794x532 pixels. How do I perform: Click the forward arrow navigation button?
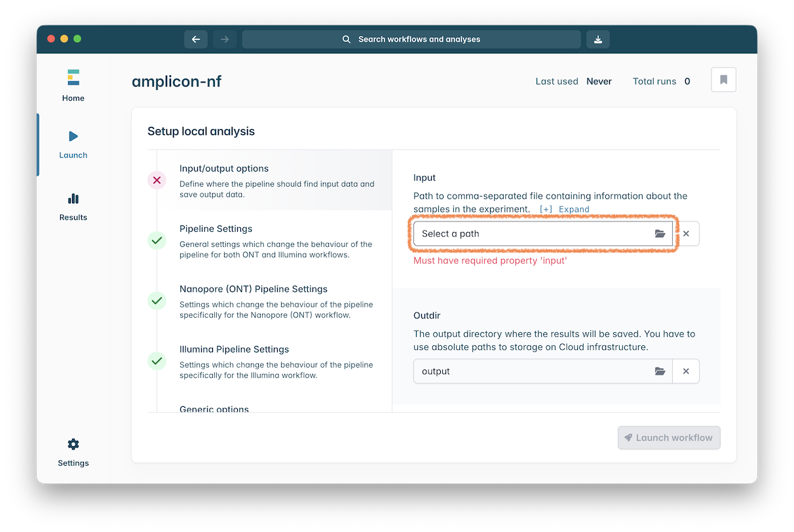point(225,39)
